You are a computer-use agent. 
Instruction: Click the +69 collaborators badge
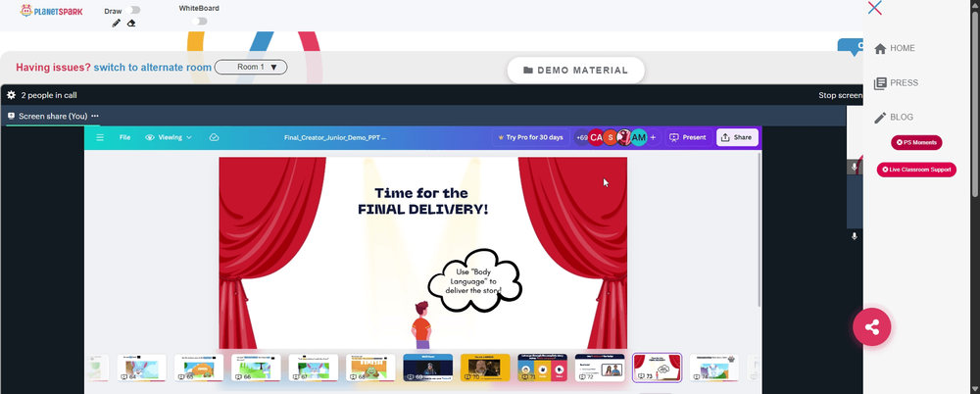[x=582, y=137]
